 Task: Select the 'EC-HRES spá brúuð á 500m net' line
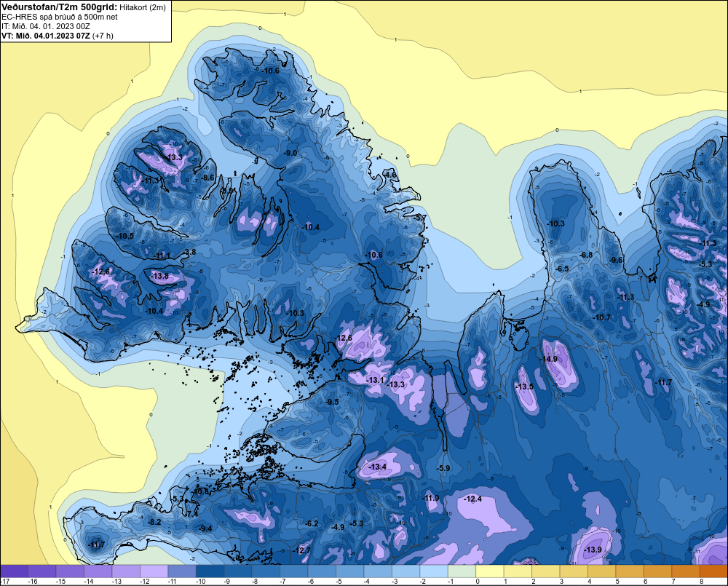pyautogui.click(x=60, y=17)
